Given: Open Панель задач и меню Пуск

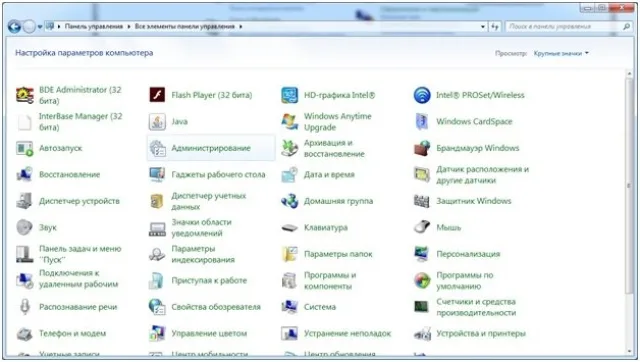Looking at the screenshot, I should coord(80,254).
